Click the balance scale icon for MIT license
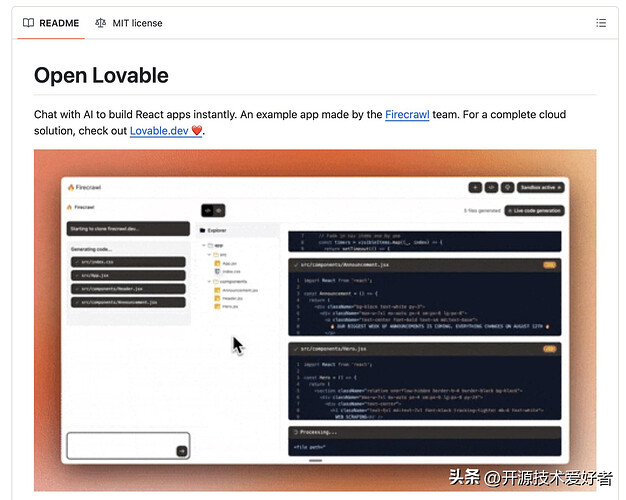This screenshot has width=626, height=500. (x=100, y=22)
